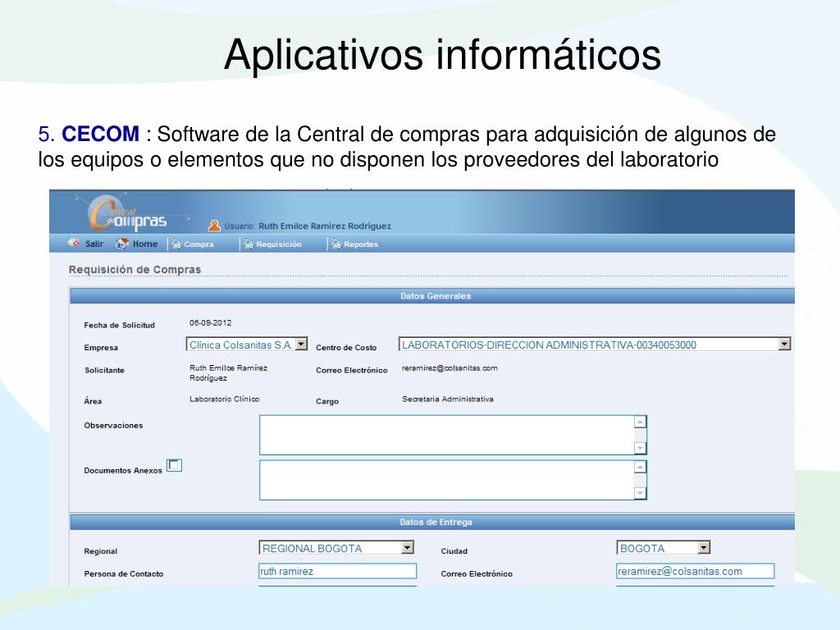Open the Empresa dropdown arrow

(x=302, y=344)
